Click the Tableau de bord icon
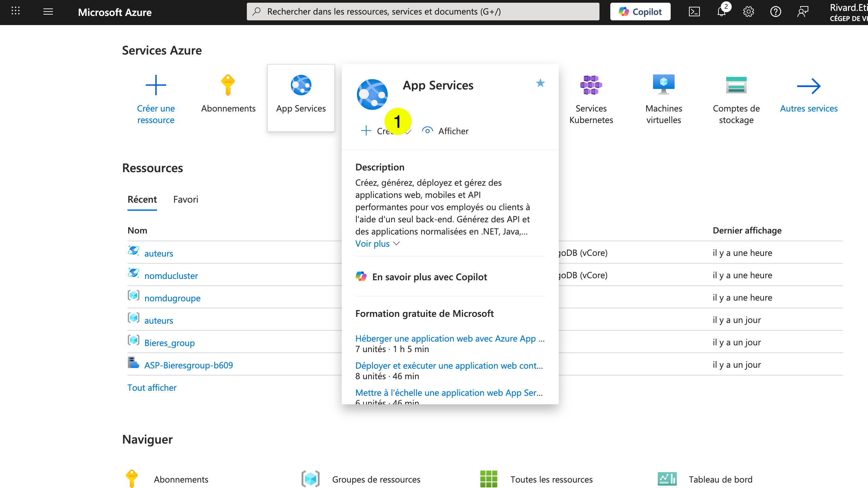The height and width of the screenshot is (488, 868). (x=667, y=479)
